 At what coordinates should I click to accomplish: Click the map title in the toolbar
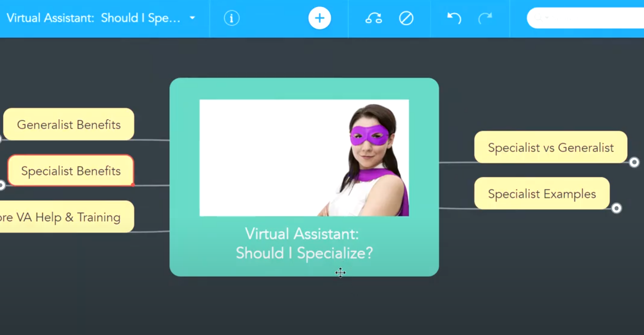tap(93, 18)
